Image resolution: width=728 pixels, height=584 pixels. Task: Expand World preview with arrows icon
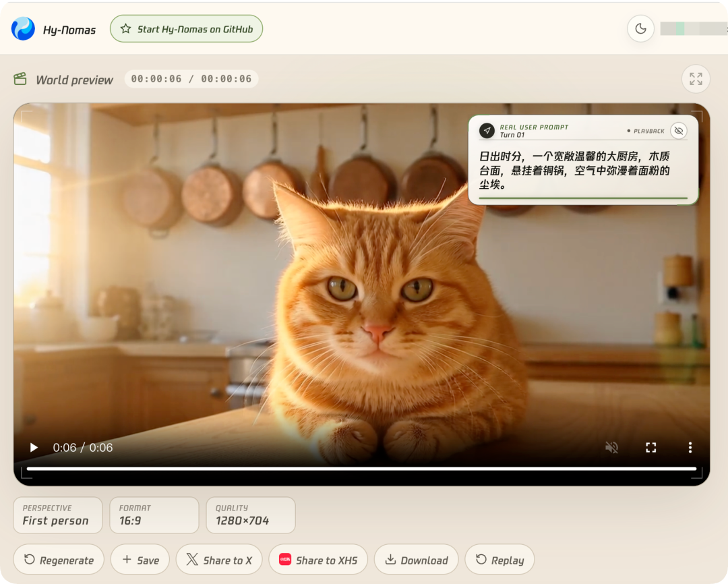(x=696, y=78)
